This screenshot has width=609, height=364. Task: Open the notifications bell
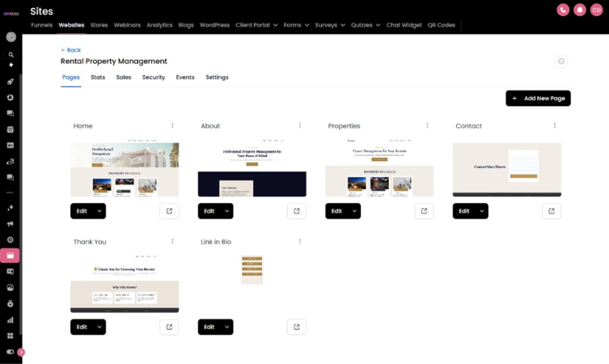[x=580, y=10]
